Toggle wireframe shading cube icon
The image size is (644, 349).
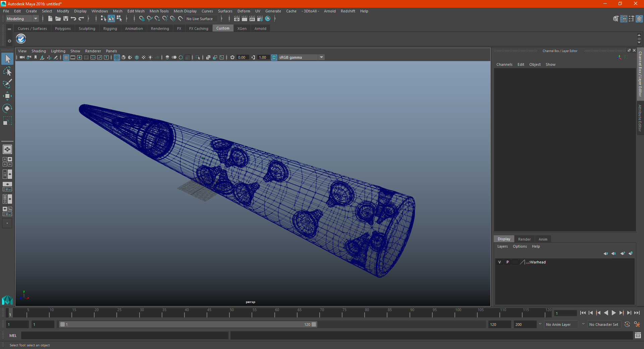tap(117, 57)
